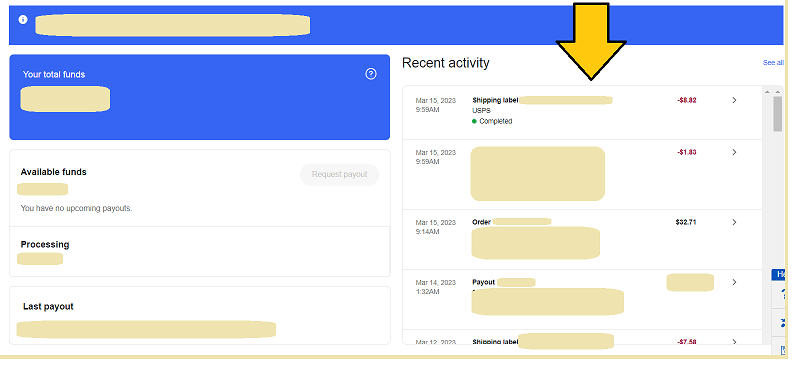This screenshot has height=371, width=798.
Task: Click the Mar 15, 2023 9:14AM date
Action: pyautogui.click(x=436, y=227)
